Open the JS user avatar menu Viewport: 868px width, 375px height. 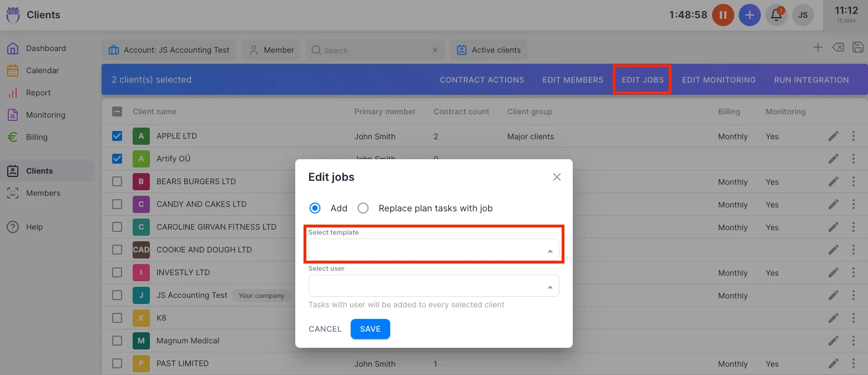(x=803, y=15)
